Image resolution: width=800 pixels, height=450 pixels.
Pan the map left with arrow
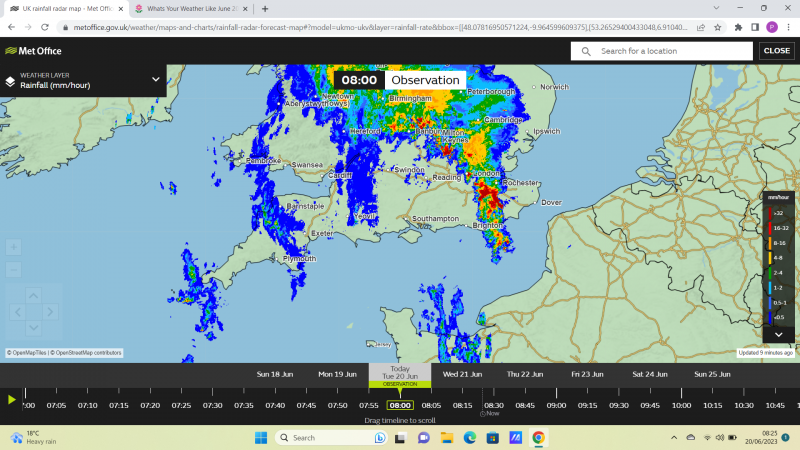tap(18, 312)
